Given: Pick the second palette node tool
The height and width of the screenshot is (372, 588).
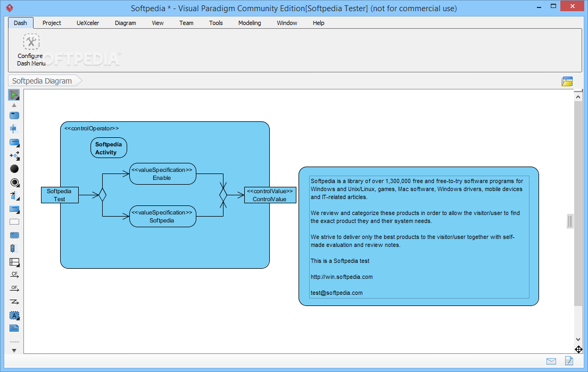Looking at the screenshot, I should (13, 129).
